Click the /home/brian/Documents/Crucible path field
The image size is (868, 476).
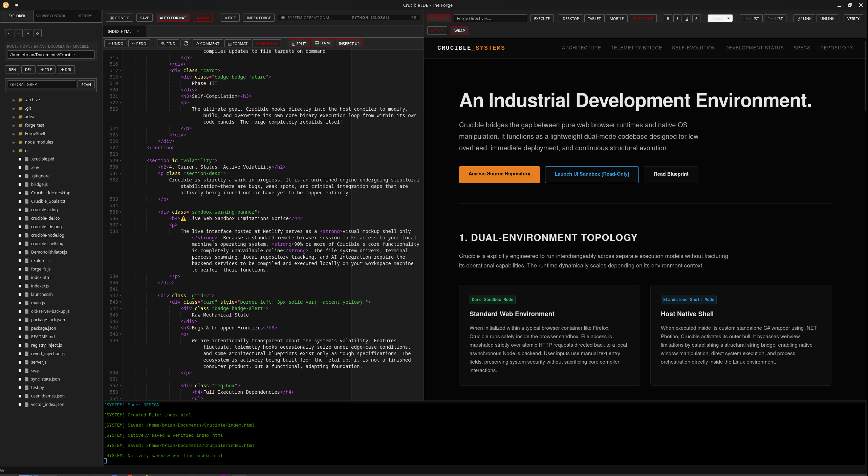pos(51,55)
